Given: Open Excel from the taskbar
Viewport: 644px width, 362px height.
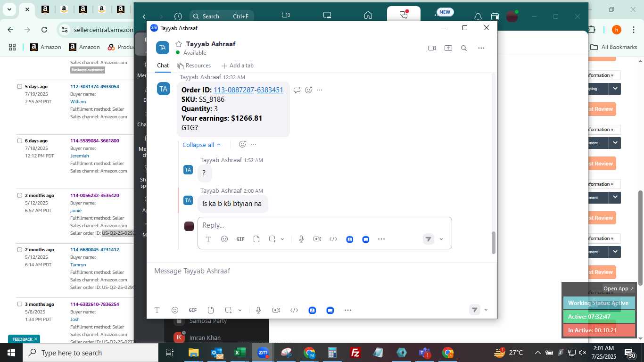Looking at the screenshot, I should coord(240,353).
